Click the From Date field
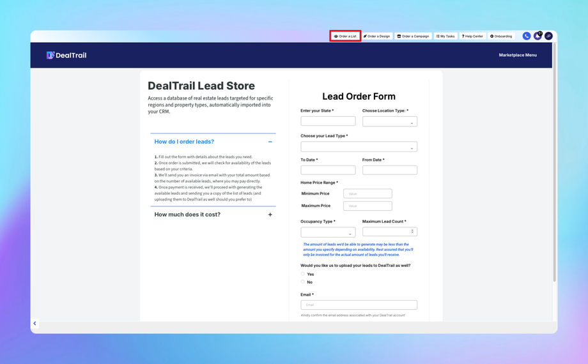 (390, 170)
